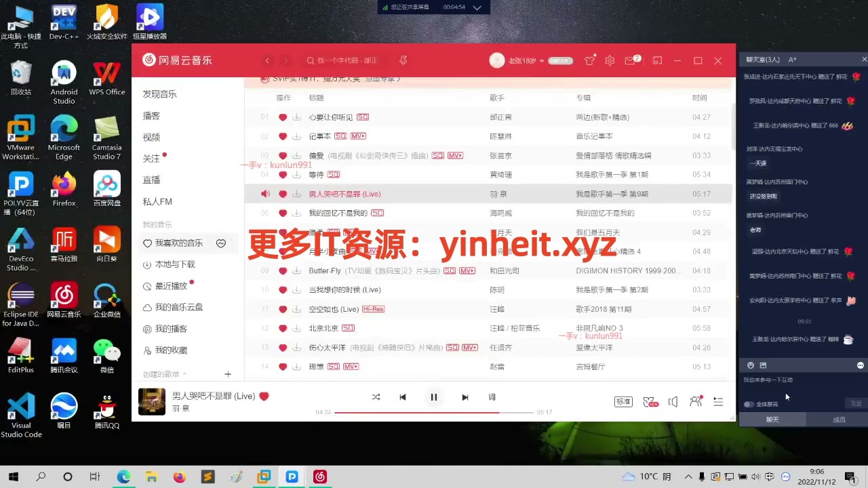This screenshot has width=868, height=488.
Task: Sort the list by 歌手 column header
Action: coord(497,98)
